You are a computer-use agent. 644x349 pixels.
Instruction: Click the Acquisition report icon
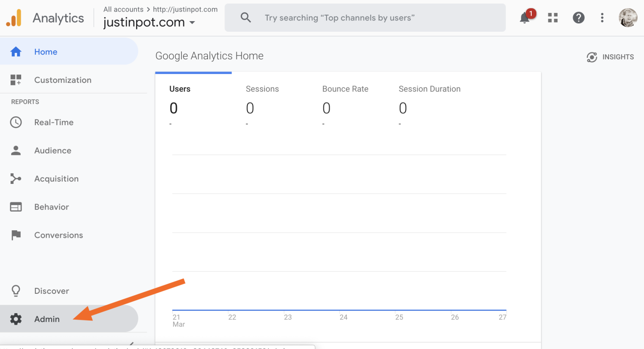16,178
